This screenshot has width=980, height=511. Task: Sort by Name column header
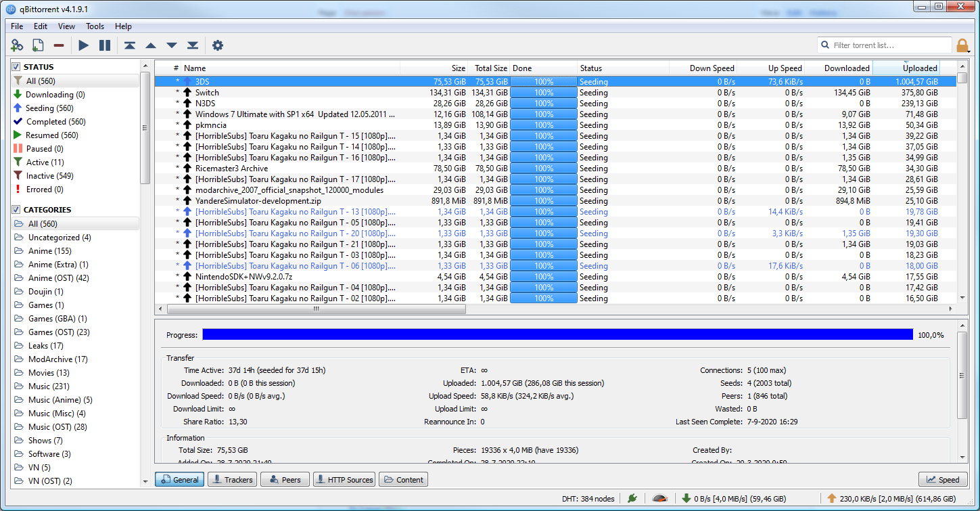[x=291, y=68]
